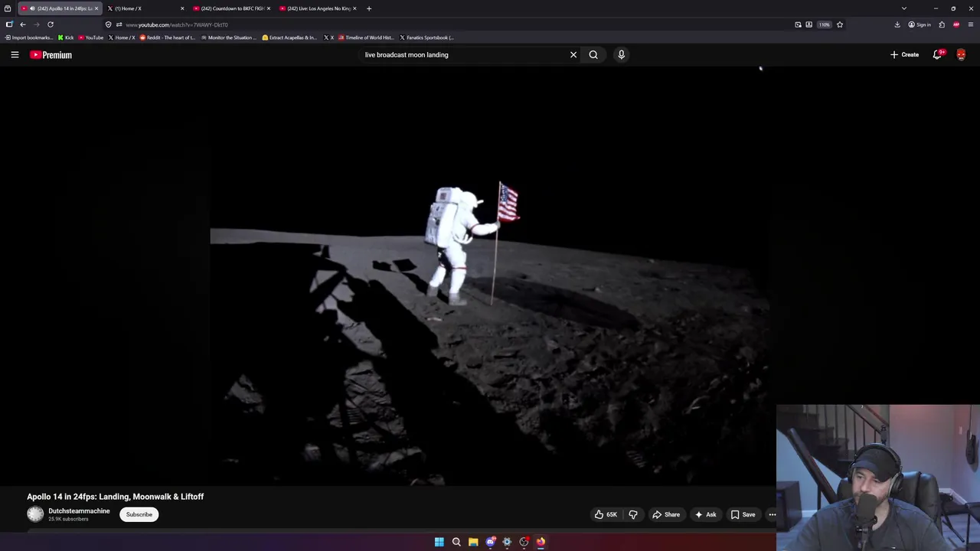This screenshot has height=551, width=980.
Task: Open Reddit bookmark in bookmarks bar
Action: coord(168,37)
